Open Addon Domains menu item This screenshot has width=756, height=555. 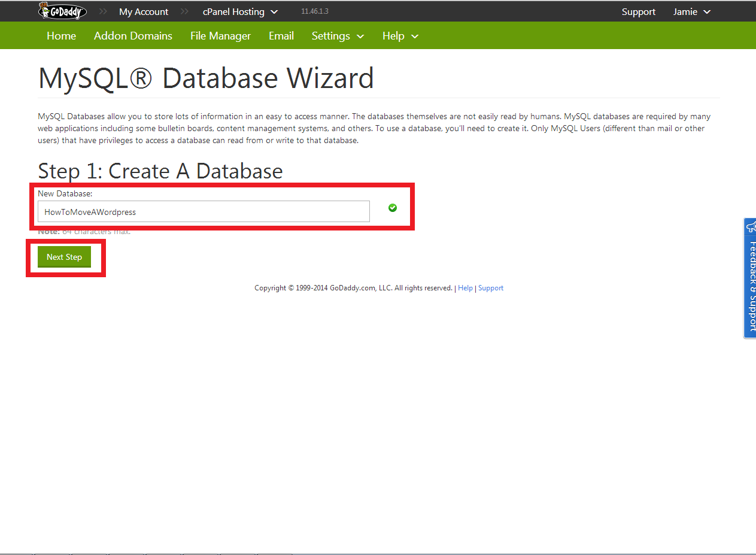(x=133, y=36)
